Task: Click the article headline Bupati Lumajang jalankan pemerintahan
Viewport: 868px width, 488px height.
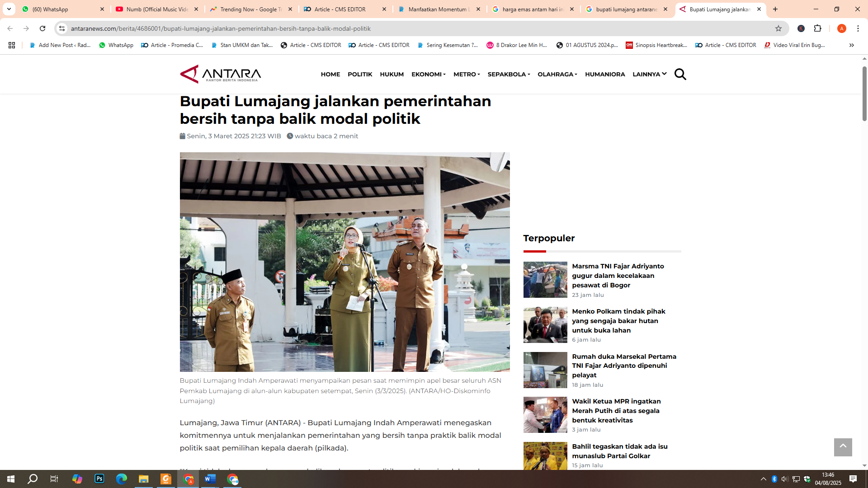Action: 335,110
